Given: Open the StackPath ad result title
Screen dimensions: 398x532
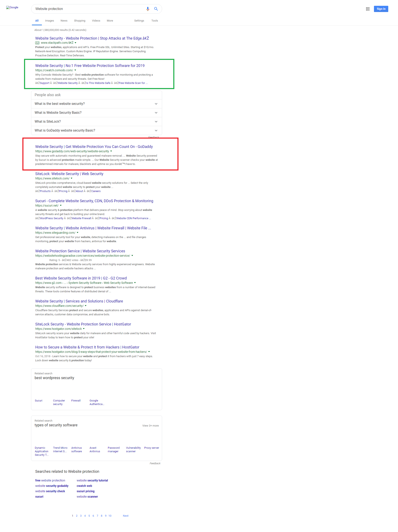Looking at the screenshot, I should (x=92, y=38).
